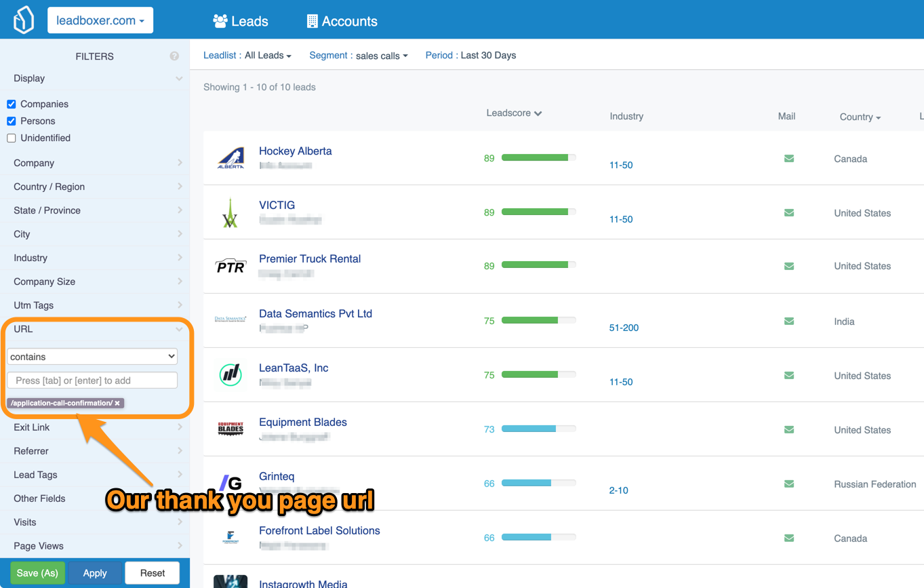
Task: Click Data Semantics' leadscore bar
Action: [539, 320]
